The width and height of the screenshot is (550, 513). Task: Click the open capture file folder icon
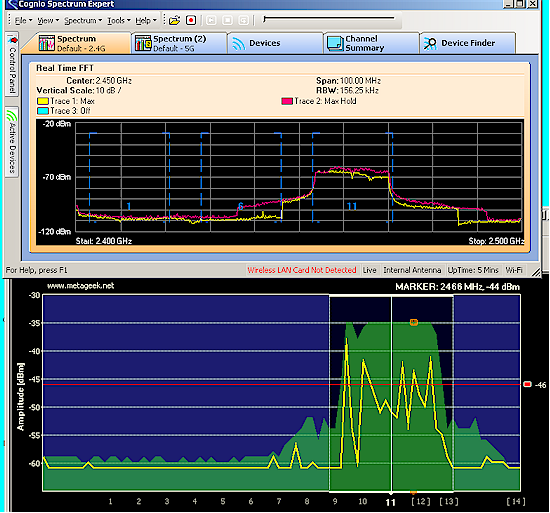pos(174,20)
